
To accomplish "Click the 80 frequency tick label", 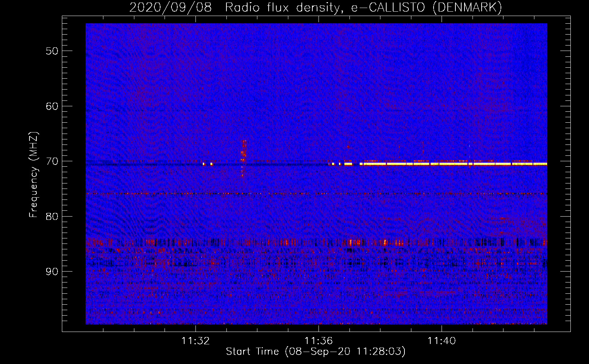I will pyautogui.click(x=52, y=216).
